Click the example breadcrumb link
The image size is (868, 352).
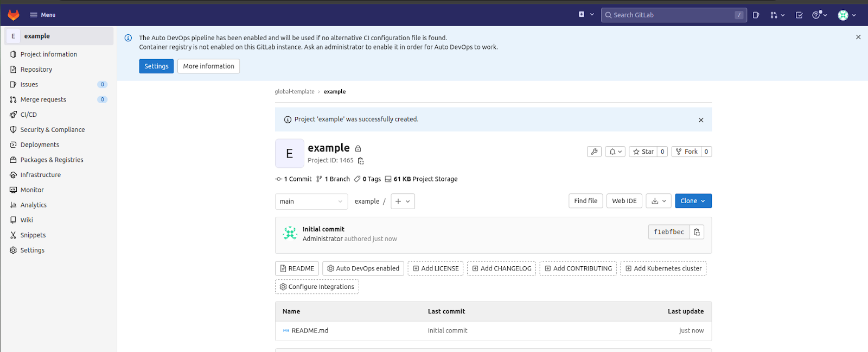click(x=335, y=92)
